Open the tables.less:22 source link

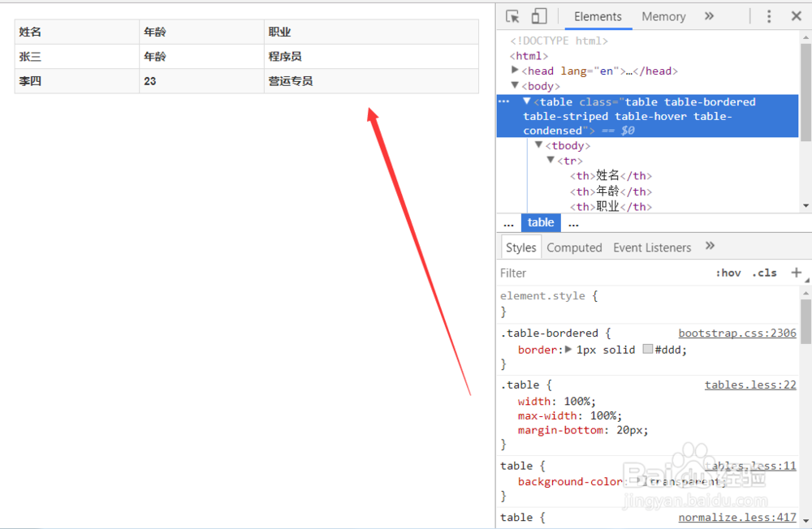point(750,385)
